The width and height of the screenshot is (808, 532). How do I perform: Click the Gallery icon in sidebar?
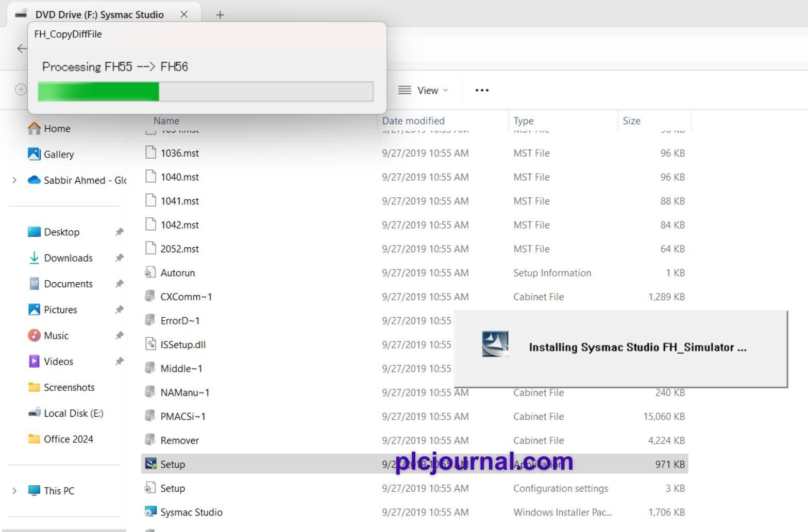point(34,154)
